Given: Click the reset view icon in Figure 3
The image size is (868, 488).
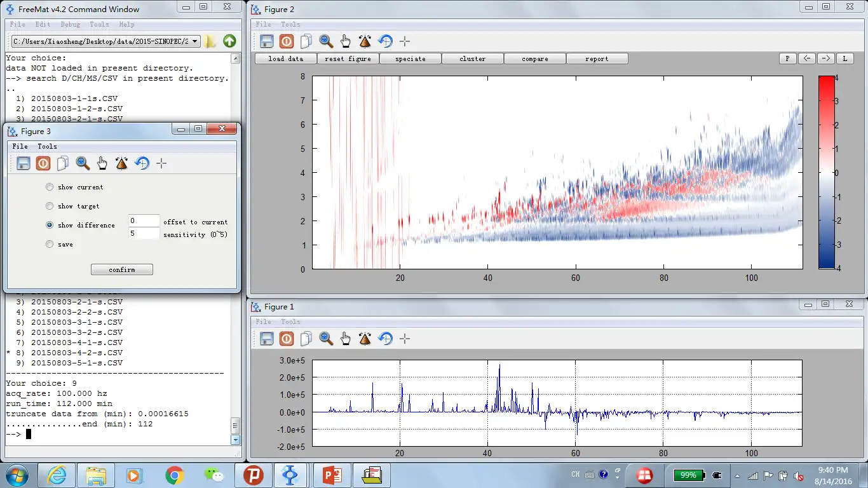Looking at the screenshot, I should 142,163.
